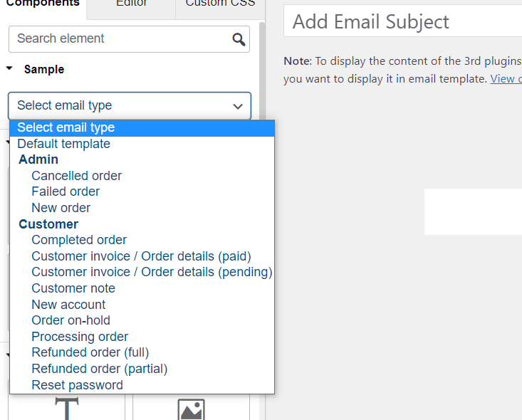Select Refunded order (partial) option

(x=100, y=369)
